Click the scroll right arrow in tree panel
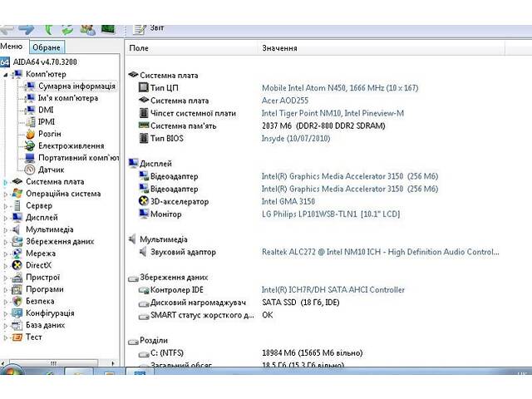The width and height of the screenshot is (532, 399). pyautogui.click(x=113, y=363)
